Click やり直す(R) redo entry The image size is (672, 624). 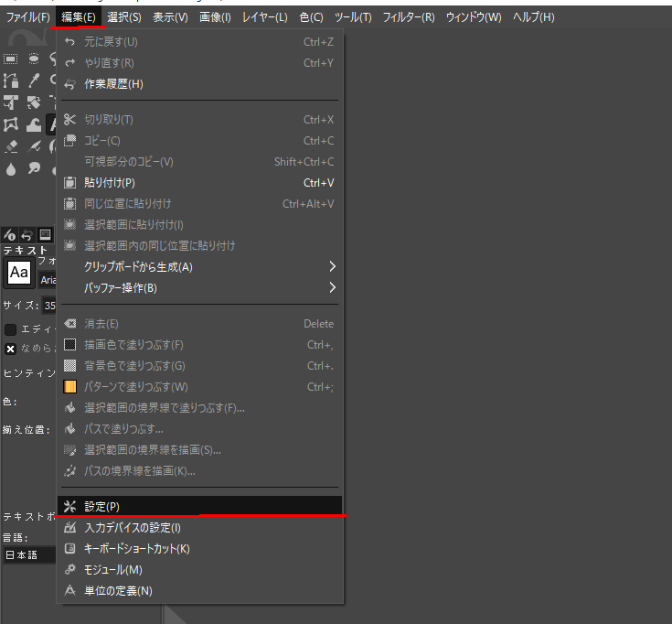click(199, 63)
